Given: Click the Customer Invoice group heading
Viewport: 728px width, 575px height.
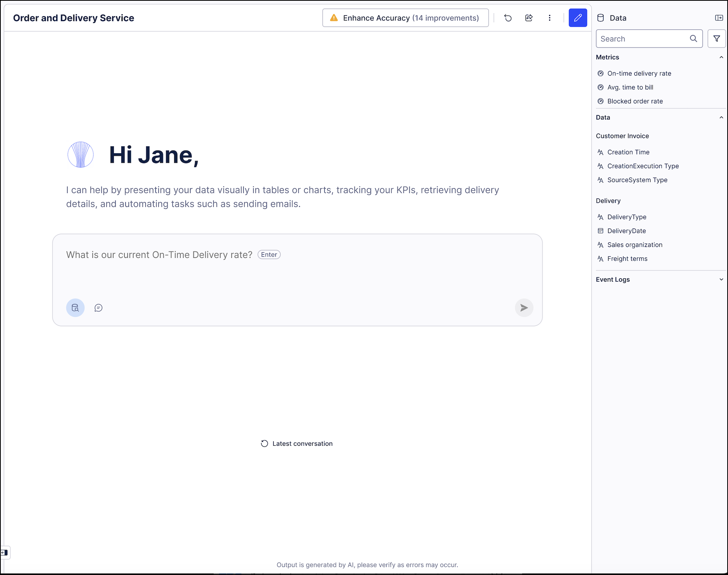Looking at the screenshot, I should point(622,136).
